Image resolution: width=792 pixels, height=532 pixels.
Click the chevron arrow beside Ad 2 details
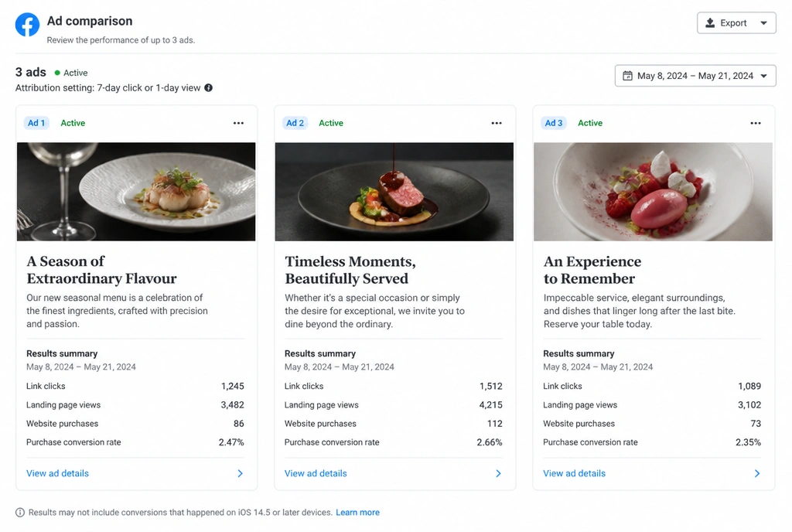tap(499, 473)
